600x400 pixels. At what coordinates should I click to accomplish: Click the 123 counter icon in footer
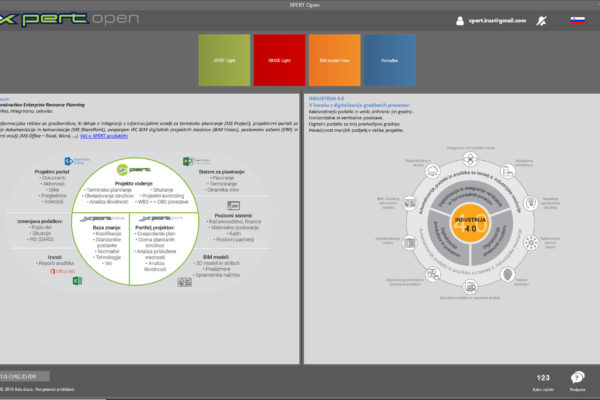543,375
